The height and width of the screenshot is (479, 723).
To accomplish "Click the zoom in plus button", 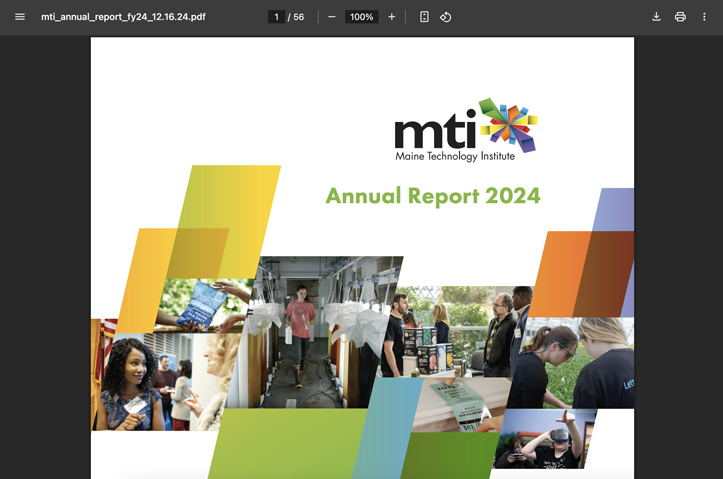I will (x=391, y=17).
